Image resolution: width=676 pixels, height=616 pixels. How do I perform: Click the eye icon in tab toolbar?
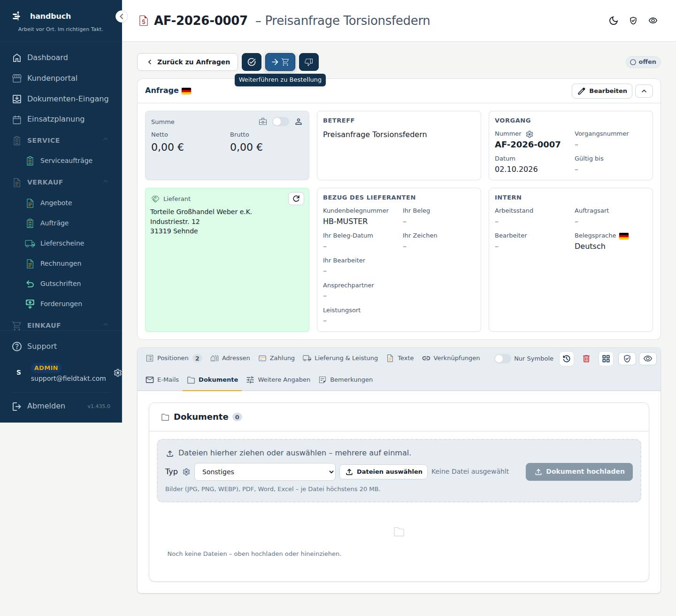648,359
